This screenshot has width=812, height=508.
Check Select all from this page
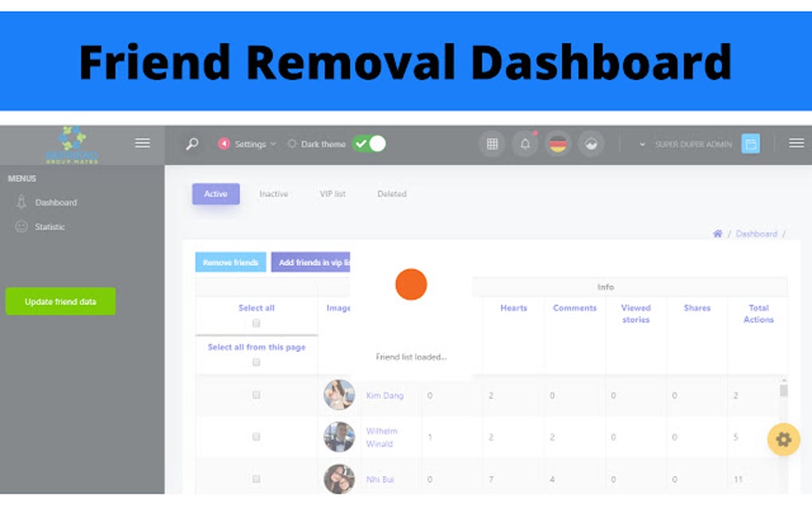point(256,361)
